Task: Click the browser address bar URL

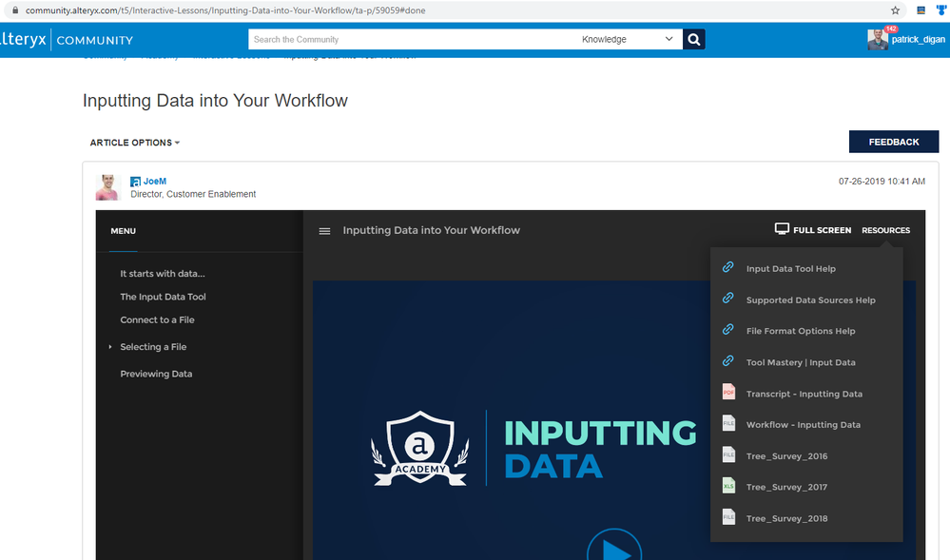Action: pyautogui.click(x=225, y=10)
